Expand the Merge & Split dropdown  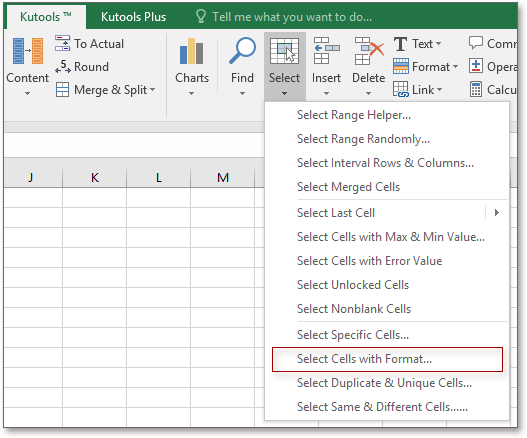pyautogui.click(x=152, y=90)
